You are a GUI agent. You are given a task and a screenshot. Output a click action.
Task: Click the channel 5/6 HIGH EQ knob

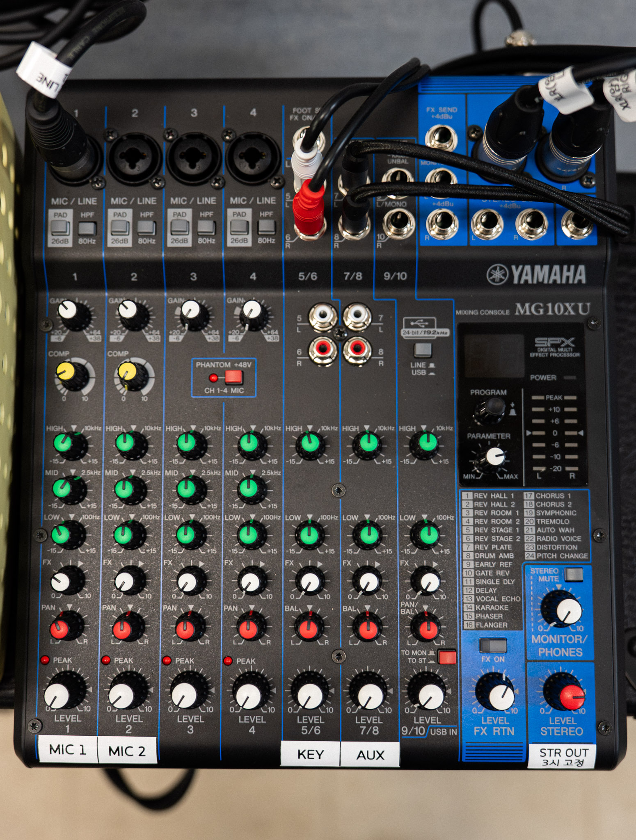(310, 445)
